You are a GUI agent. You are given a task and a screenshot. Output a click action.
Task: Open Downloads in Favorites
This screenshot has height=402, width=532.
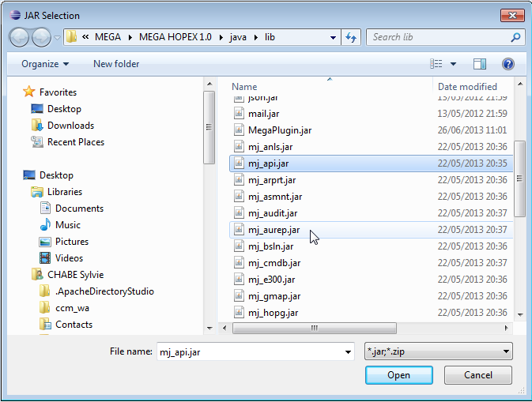click(x=70, y=126)
